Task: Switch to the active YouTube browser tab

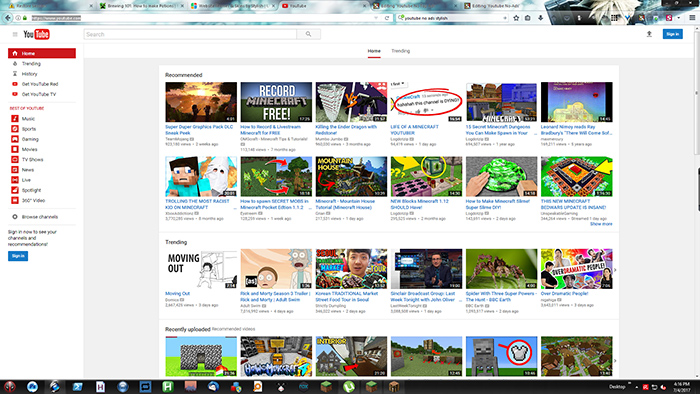Action: pyautogui.click(x=324, y=6)
